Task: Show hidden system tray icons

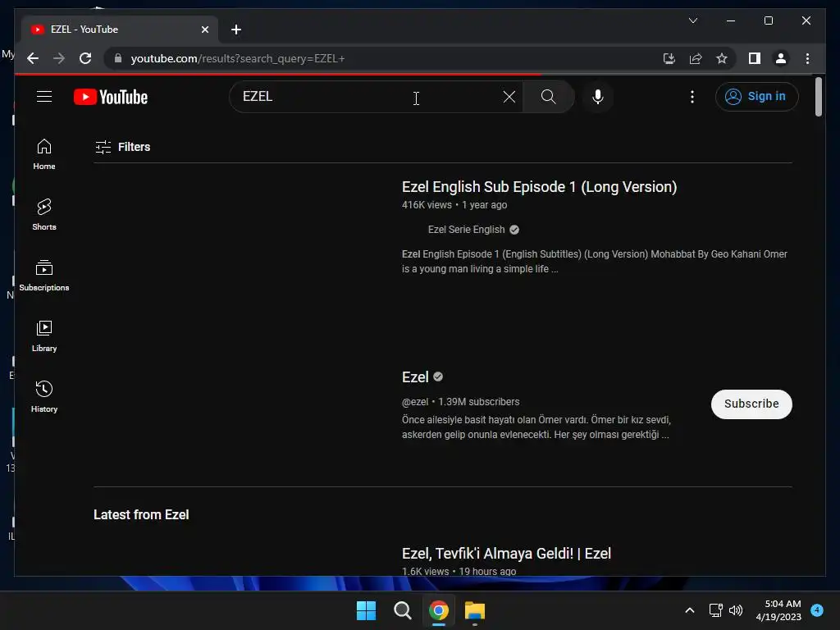Action: [689, 610]
